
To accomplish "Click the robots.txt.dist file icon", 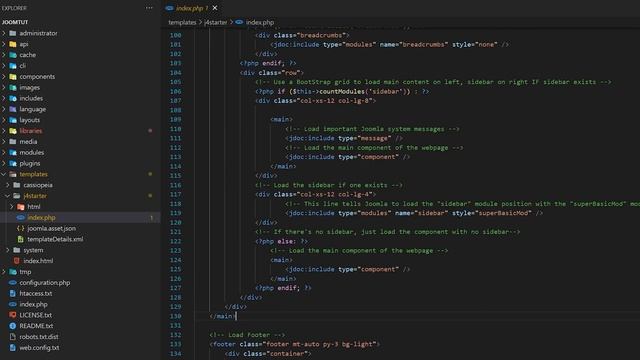I will (13, 337).
